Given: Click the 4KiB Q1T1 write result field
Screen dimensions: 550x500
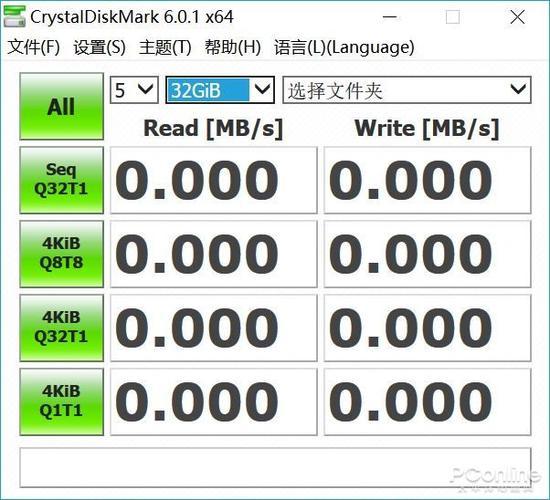Looking at the screenshot, I should [x=428, y=402].
